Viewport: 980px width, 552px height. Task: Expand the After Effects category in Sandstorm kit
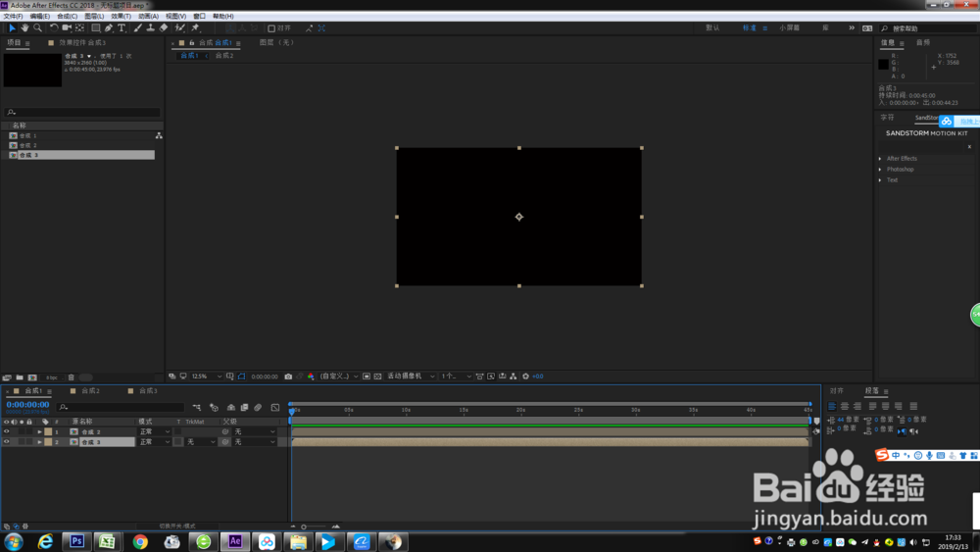[880, 159]
